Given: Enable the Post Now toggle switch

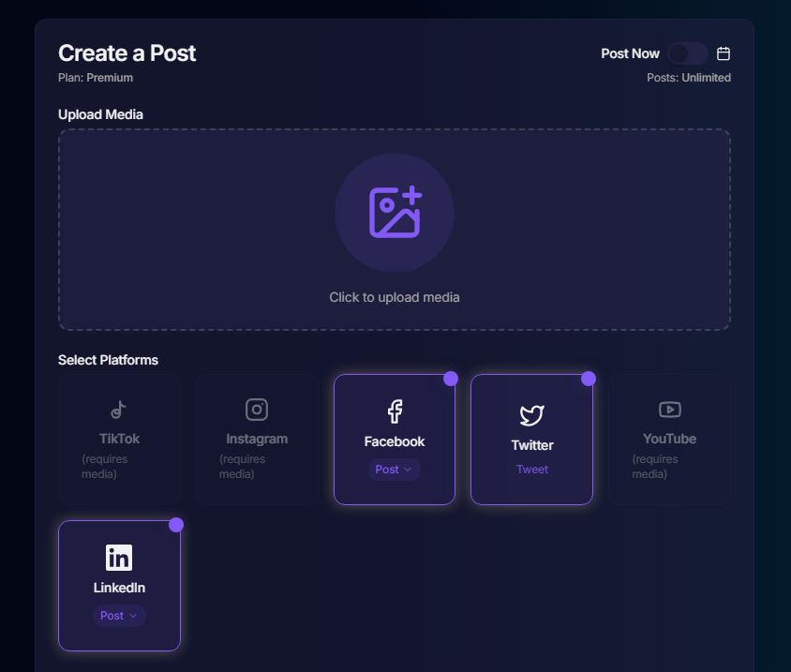Looking at the screenshot, I should click(x=687, y=53).
